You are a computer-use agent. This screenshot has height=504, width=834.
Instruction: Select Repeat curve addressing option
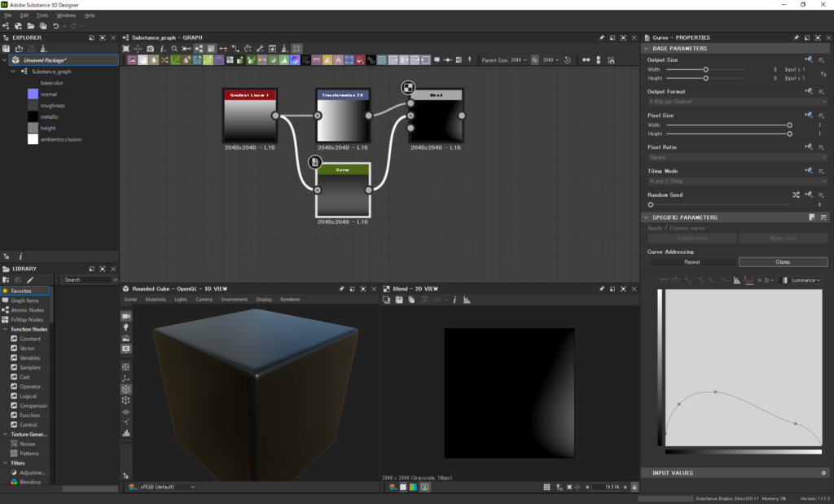pyautogui.click(x=692, y=262)
